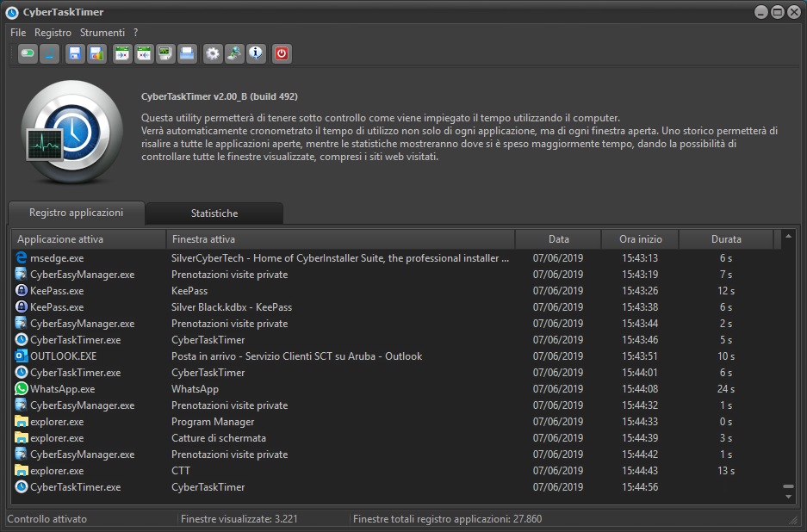Click the blue info bubble icon
Viewport: 807px width, 532px height.
tap(256, 53)
